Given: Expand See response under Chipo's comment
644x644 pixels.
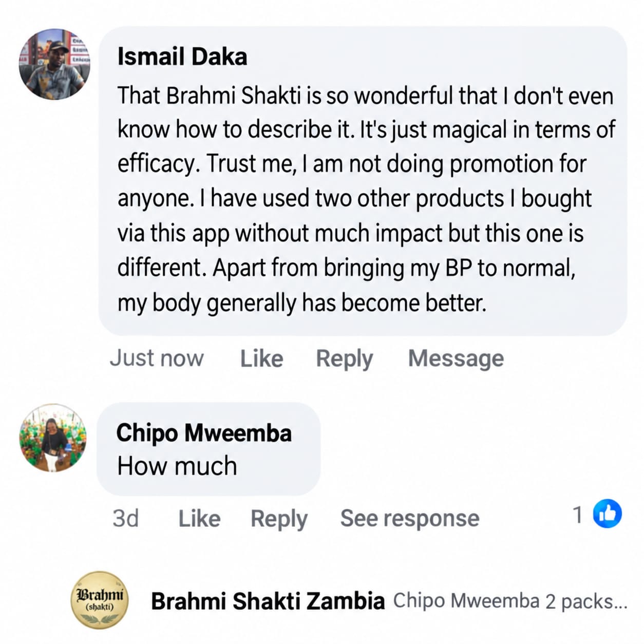Looking at the screenshot, I should (410, 518).
